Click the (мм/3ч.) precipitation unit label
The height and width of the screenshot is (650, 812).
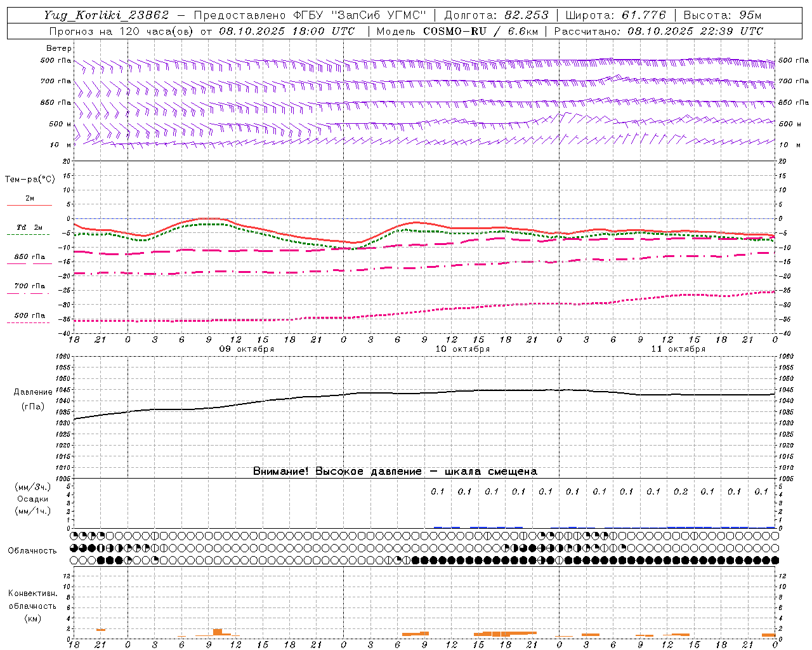point(33,487)
